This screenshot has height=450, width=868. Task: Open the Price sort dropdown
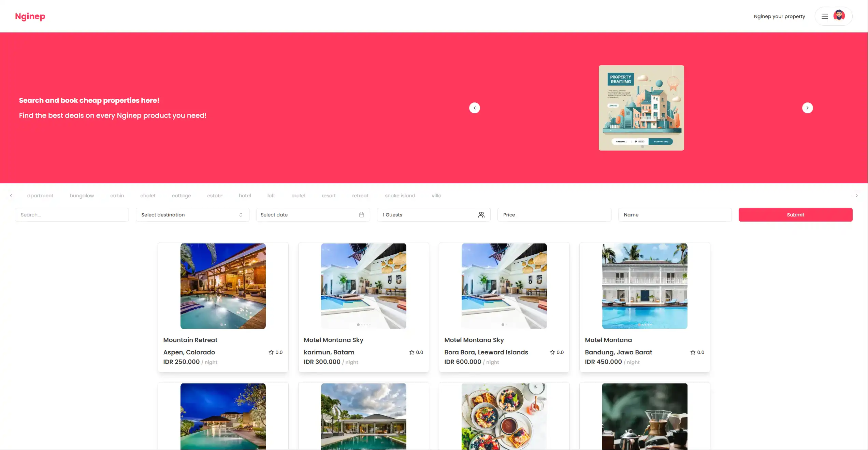[554, 215]
